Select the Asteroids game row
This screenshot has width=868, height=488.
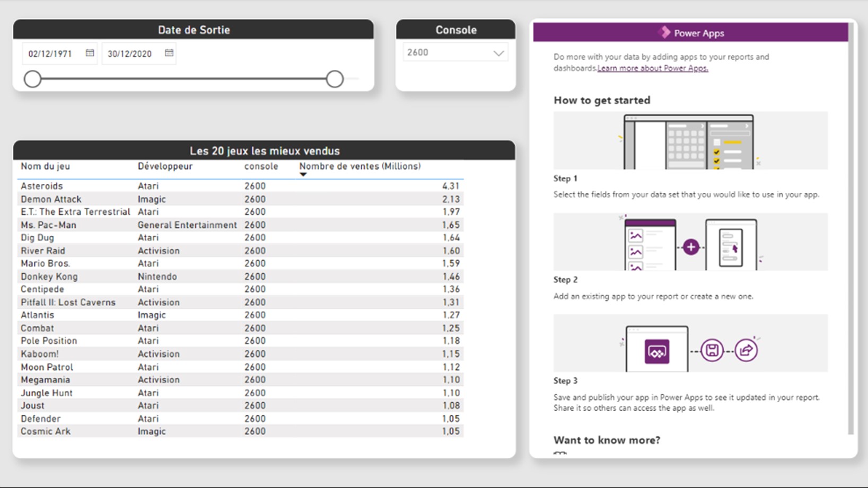pyautogui.click(x=240, y=186)
